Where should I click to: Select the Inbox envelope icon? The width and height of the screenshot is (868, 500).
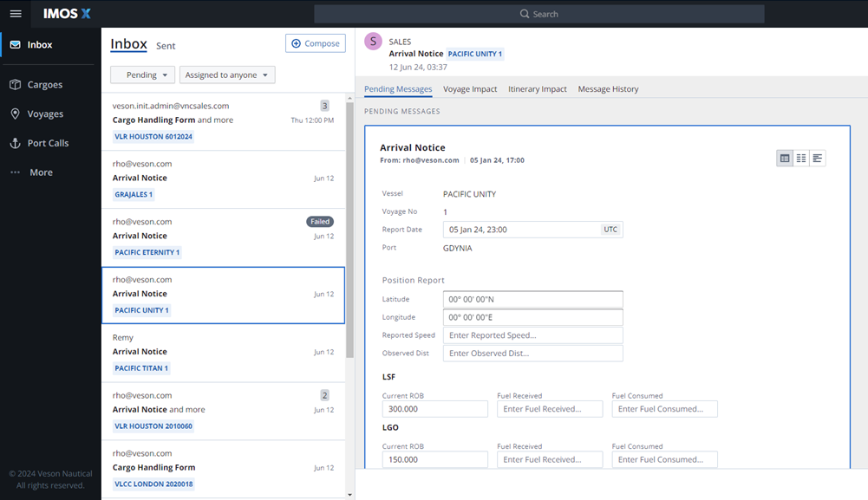click(16, 44)
